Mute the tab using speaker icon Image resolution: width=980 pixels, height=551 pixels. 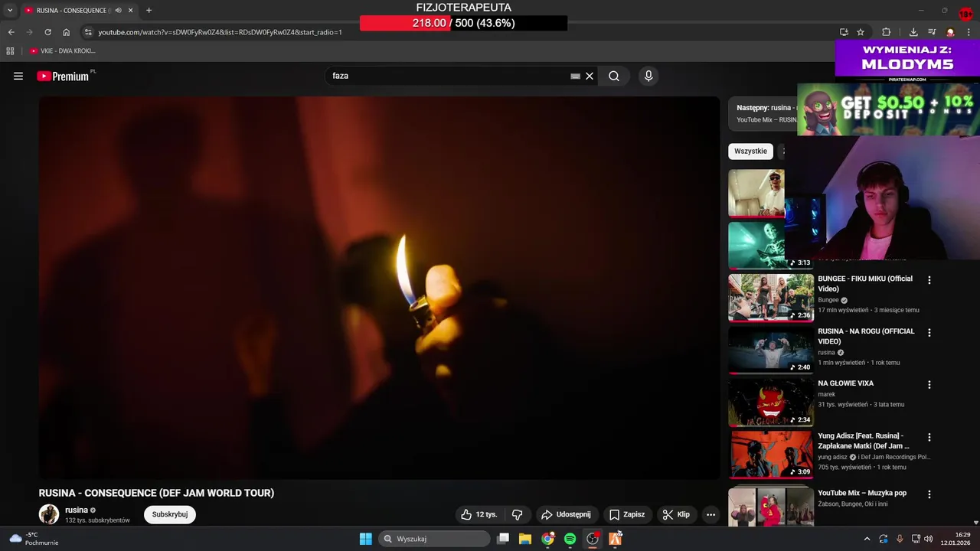pos(118,10)
